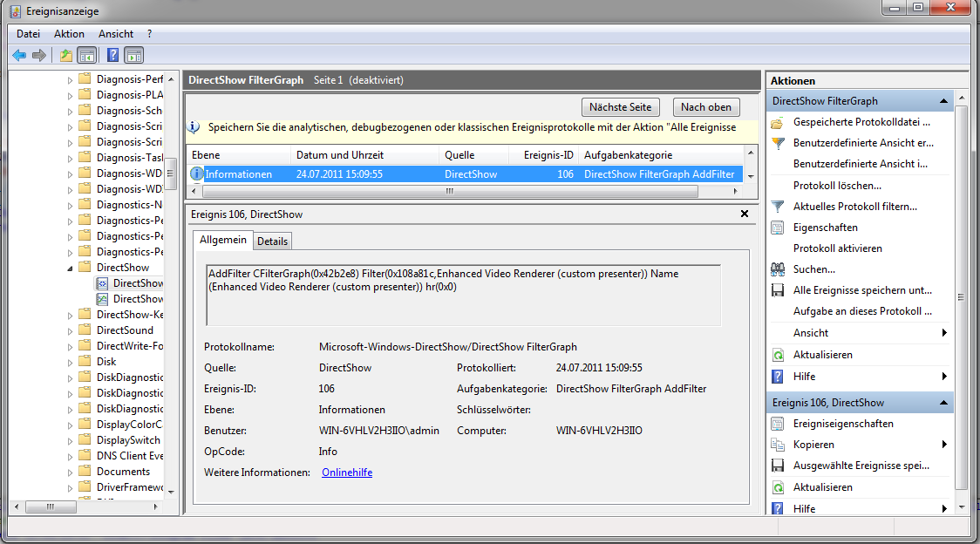The width and height of the screenshot is (980, 544).
Task: Open the Aktion menu
Action: [69, 34]
